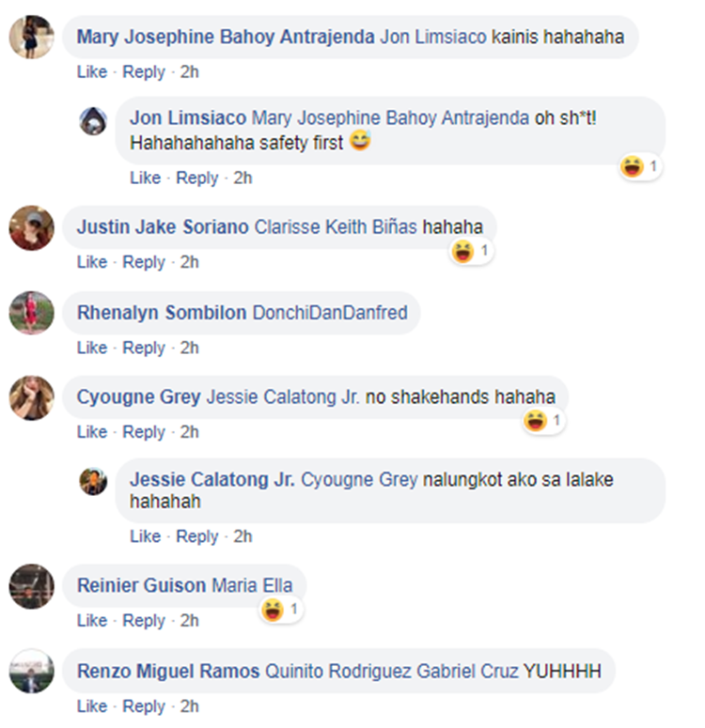Reply to Jon Limsiaco's safety first comment

click(196, 178)
